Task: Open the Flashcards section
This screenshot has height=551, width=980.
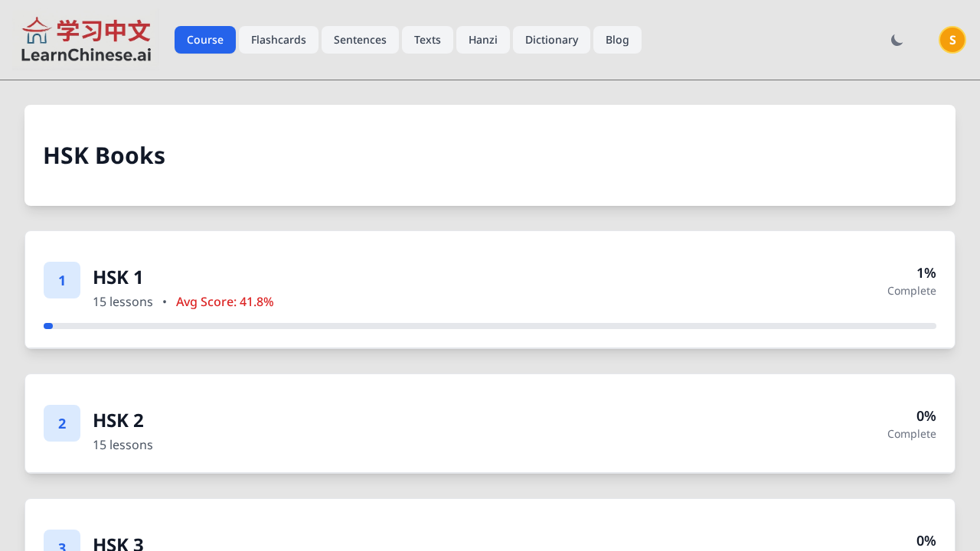Action: tap(279, 40)
